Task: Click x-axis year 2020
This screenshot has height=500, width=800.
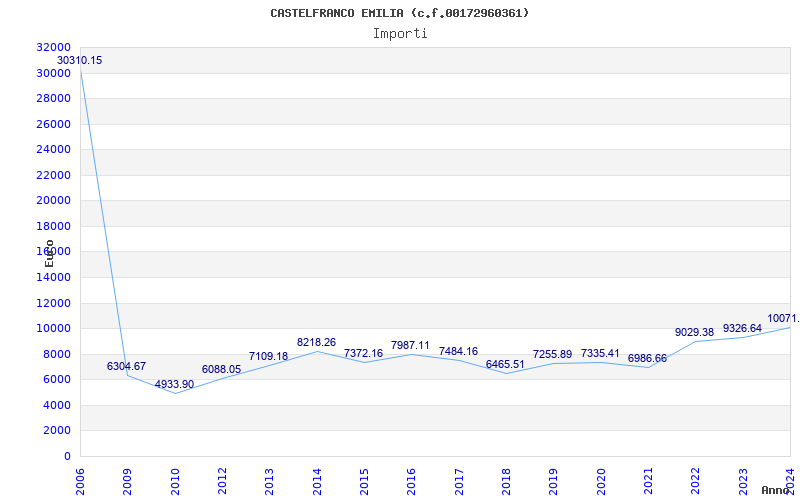Action: [601, 481]
